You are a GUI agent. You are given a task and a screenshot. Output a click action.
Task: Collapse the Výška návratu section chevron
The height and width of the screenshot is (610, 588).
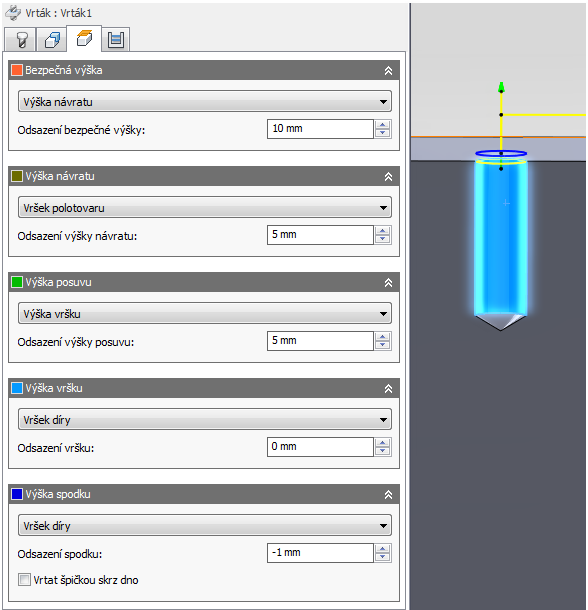[388, 177]
